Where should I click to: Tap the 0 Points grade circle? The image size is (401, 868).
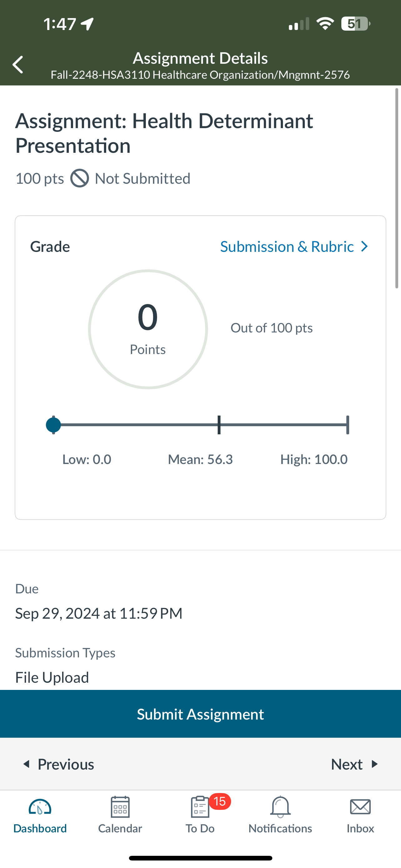coord(148,329)
